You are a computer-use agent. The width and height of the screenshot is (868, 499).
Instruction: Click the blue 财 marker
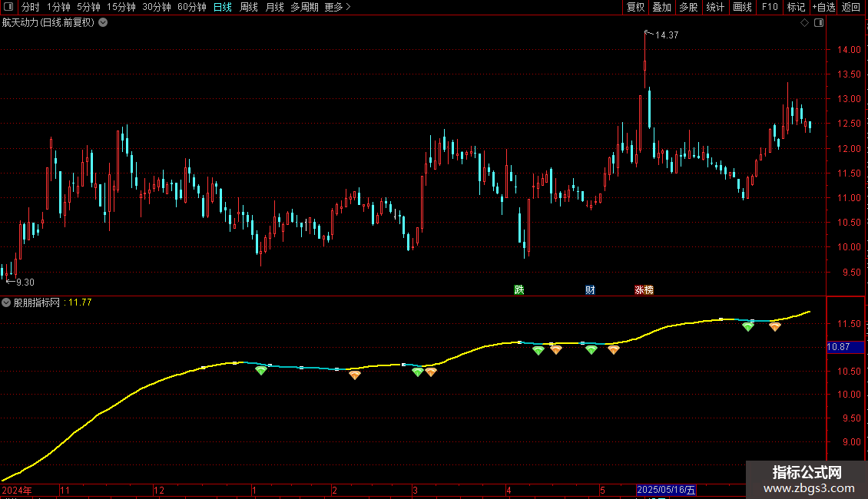pyautogui.click(x=590, y=290)
